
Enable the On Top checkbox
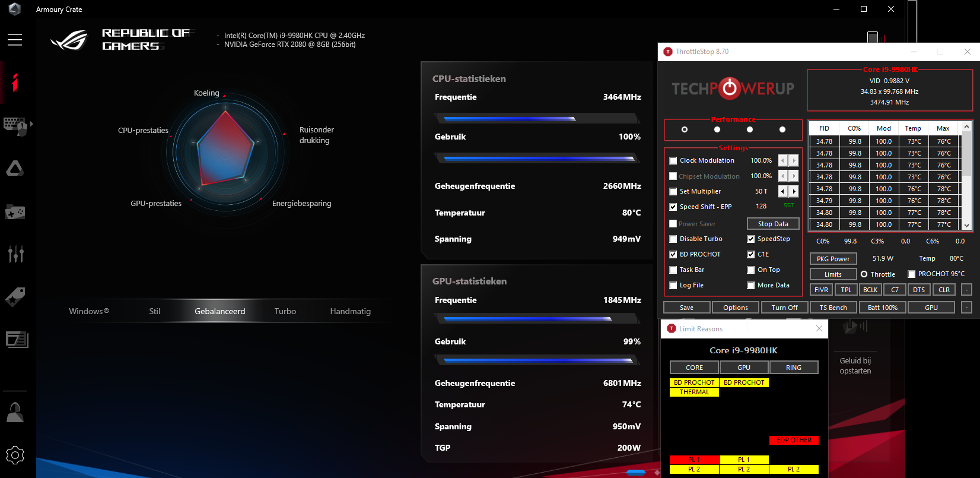pos(751,270)
